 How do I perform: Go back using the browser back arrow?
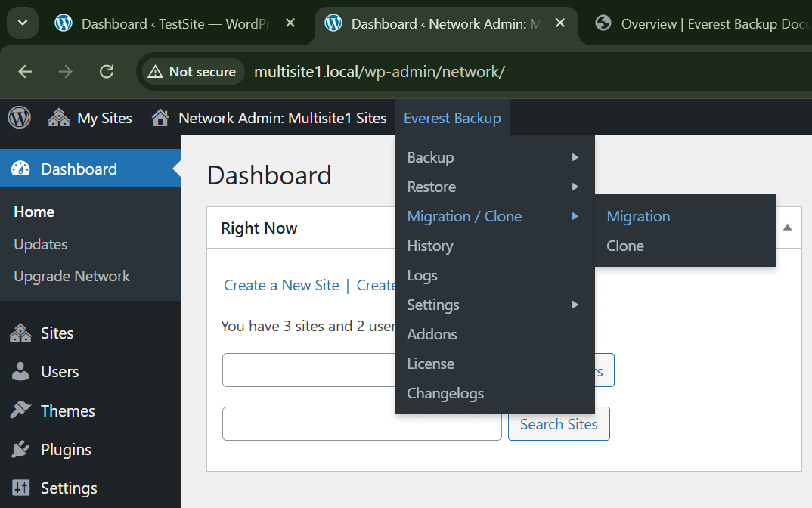[x=26, y=72]
